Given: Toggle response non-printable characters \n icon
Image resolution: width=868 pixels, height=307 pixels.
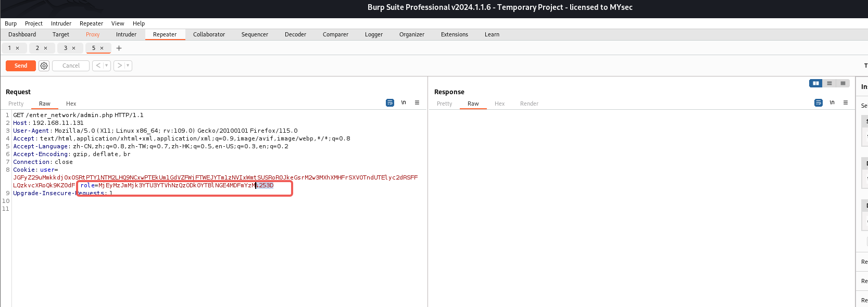Looking at the screenshot, I should point(832,103).
